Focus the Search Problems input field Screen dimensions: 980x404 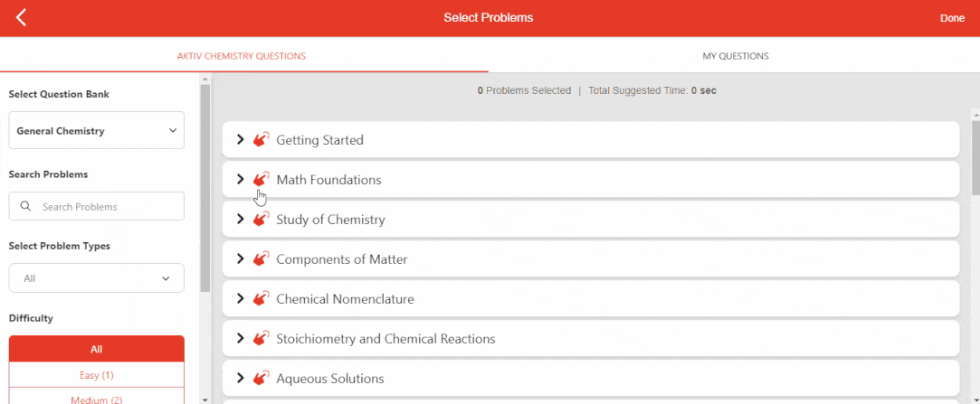pos(109,206)
